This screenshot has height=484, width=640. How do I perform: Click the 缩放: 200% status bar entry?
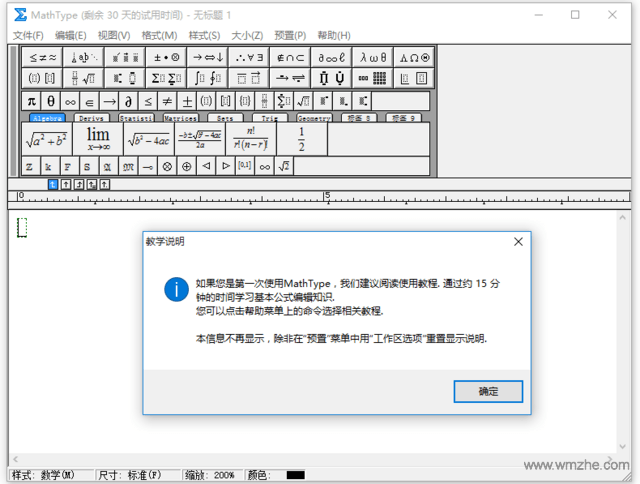[x=210, y=475]
